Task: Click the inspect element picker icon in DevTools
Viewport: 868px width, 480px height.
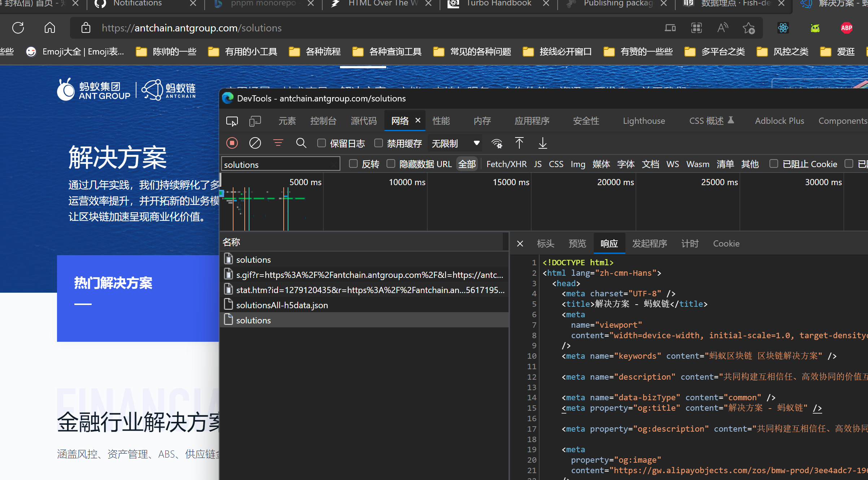Action: 232,121
